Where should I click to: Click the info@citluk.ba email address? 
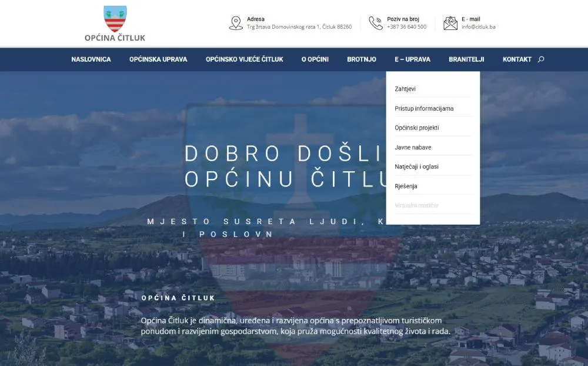(479, 27)
